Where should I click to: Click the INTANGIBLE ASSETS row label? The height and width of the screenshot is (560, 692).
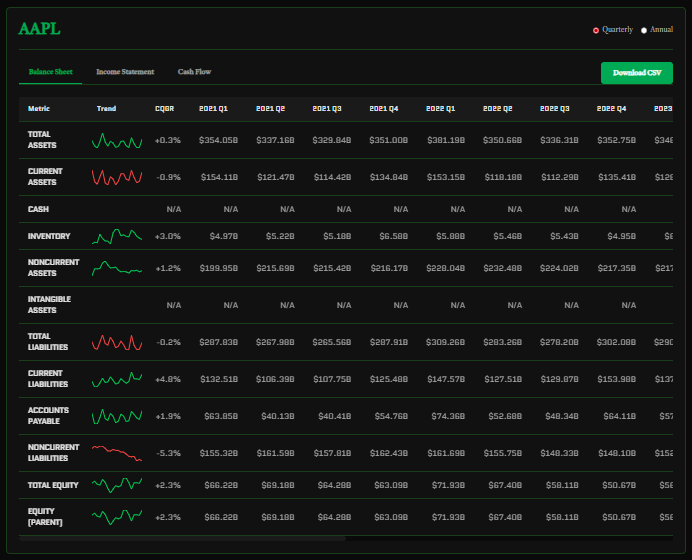pyautogui.click(x=49, y=305)
